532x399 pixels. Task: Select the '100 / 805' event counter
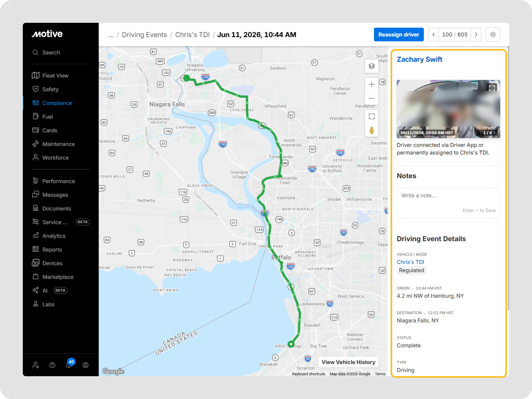(454, 35)
